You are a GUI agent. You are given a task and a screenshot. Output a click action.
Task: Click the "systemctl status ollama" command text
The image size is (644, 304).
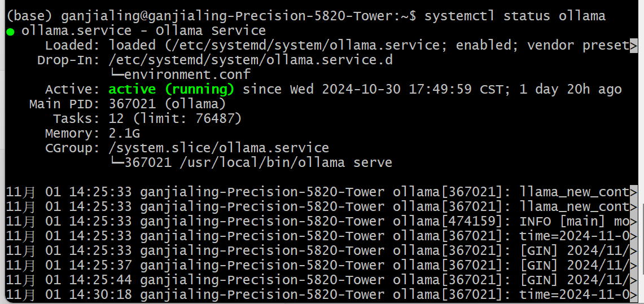[515, 16]
